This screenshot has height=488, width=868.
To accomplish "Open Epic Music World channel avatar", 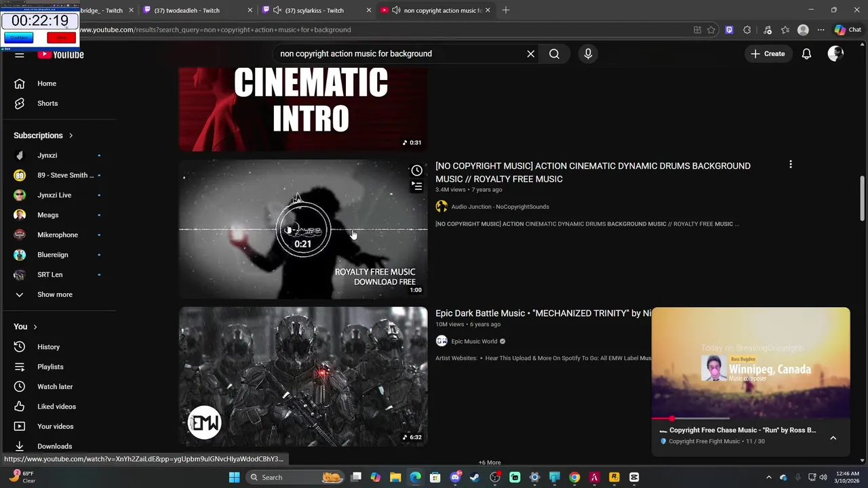I will click(441, 342).
